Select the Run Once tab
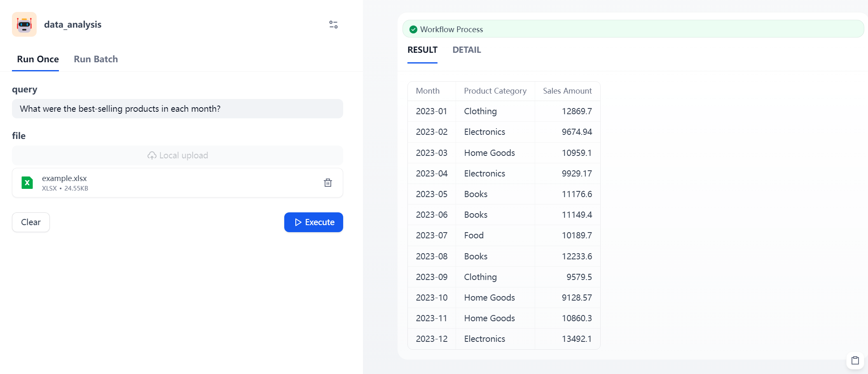The height and width of the screenshot is (374, 868). coord(38,59)
